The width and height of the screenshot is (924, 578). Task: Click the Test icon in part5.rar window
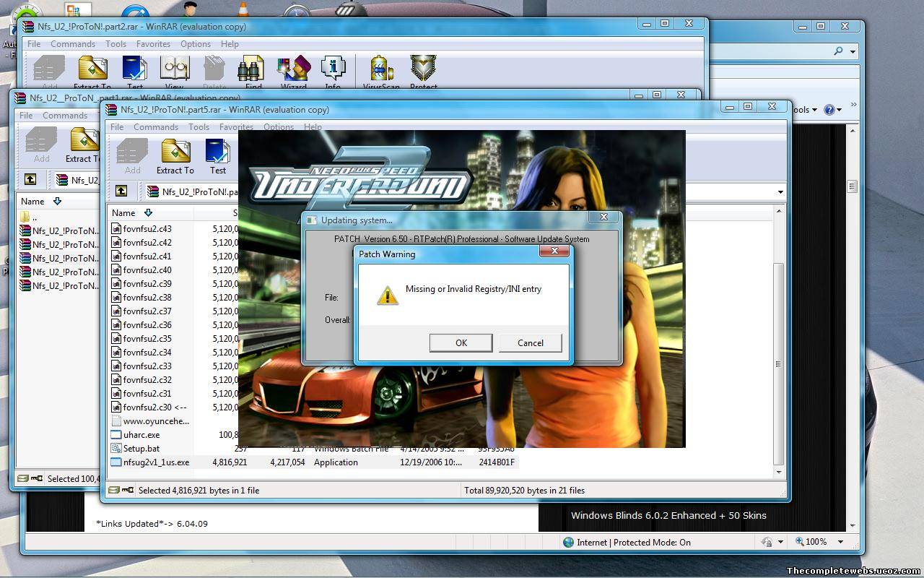coord(218,157)
